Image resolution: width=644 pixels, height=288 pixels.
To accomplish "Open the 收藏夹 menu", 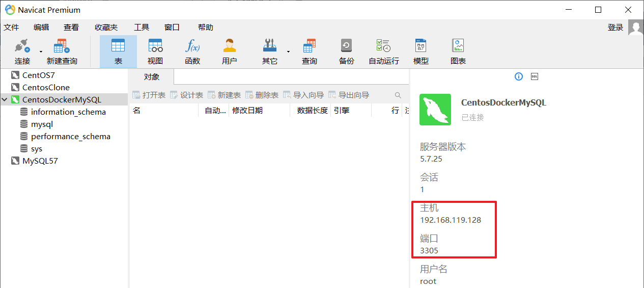I will click(106, 28).
